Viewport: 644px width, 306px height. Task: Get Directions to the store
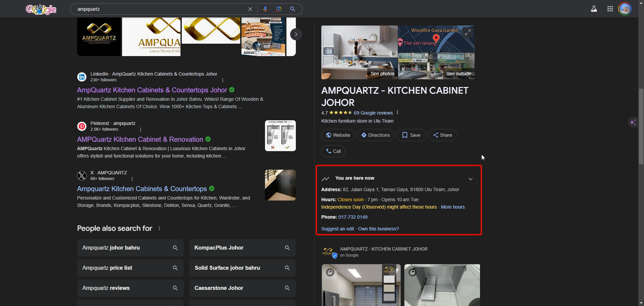pos(375,135)
